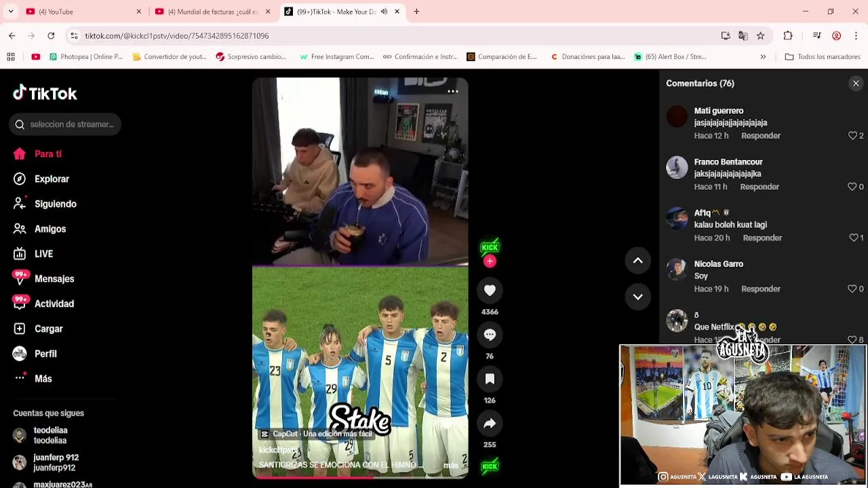
Task: Open Todos los marcadores folder
Action: click(x=823, y=57)
